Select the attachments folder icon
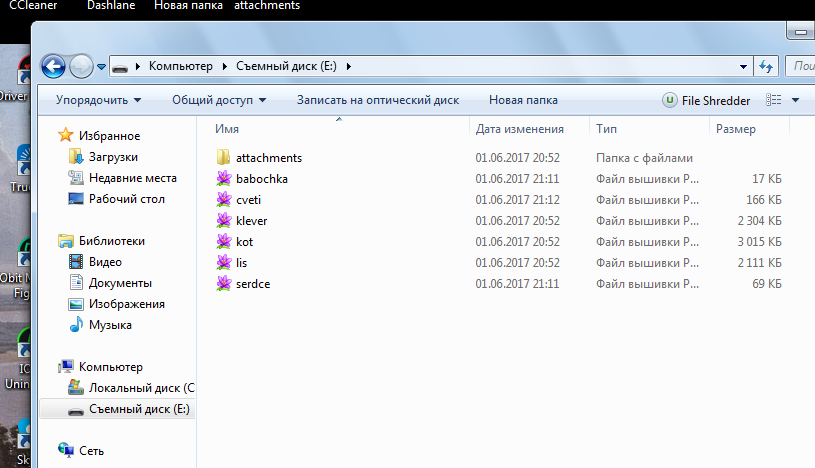The image size is (815, 468). tap(224, 158)
